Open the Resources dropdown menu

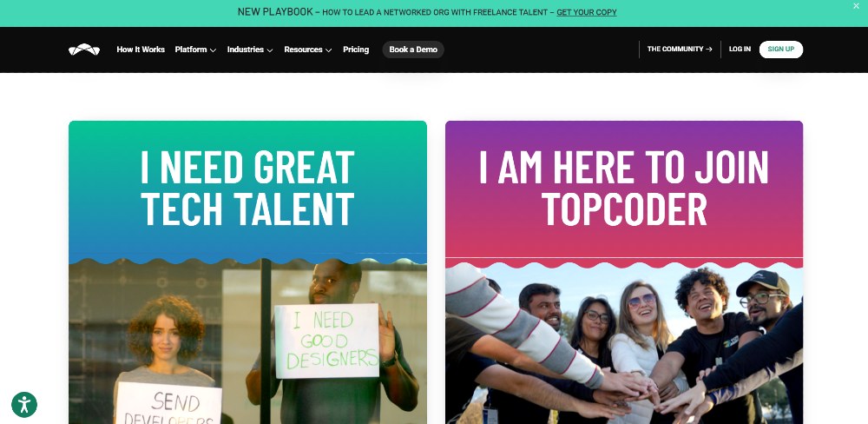pos(308,50)
